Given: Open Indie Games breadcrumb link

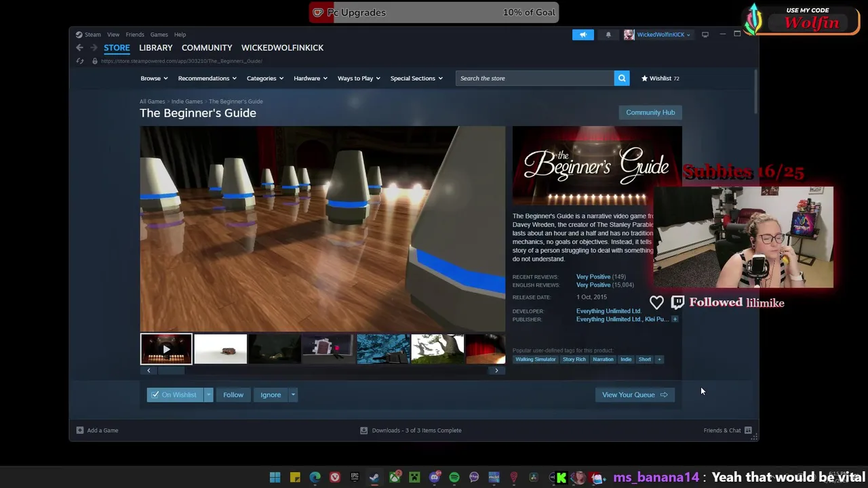Looking at the screenshot, I should (x=187, y=102).
